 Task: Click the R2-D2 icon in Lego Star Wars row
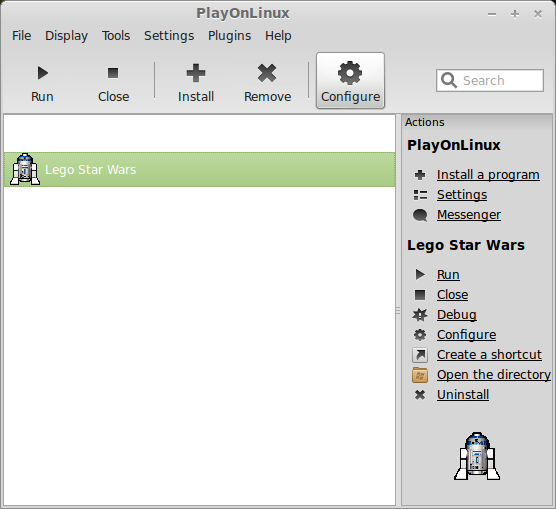tap(25, 169)
